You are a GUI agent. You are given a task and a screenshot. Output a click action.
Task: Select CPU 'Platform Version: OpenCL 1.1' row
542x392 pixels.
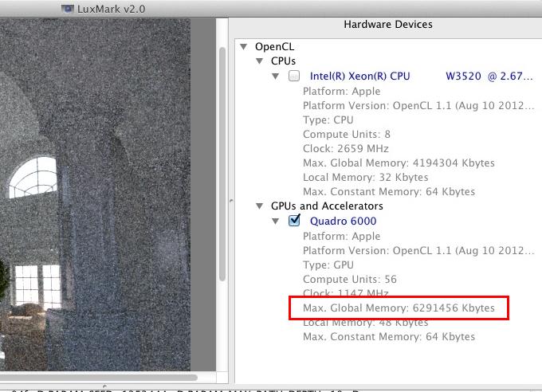(x=418, y=105)
